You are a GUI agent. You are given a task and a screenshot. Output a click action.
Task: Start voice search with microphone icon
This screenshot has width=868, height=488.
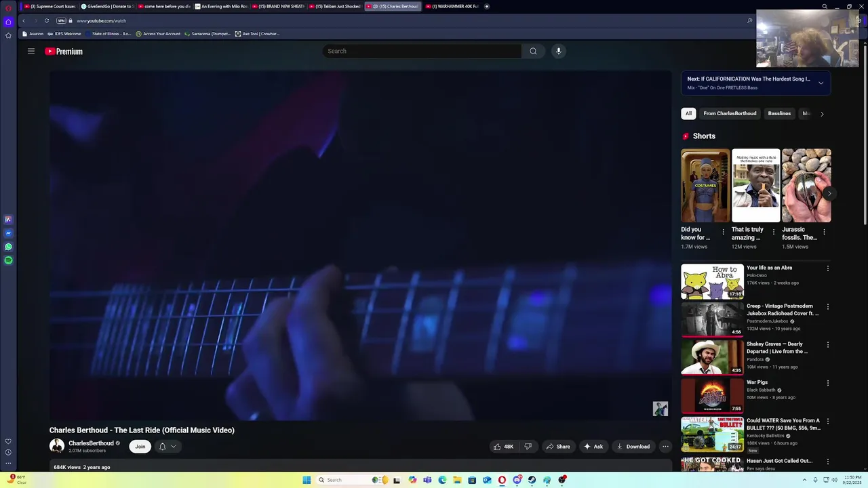pyautogui.click(x=559, y=51)
